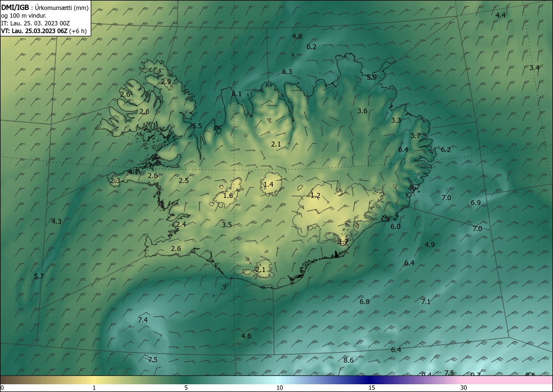
Task: Click the value 2.4 near the southwest coast
Action: [x=181, y=224]
